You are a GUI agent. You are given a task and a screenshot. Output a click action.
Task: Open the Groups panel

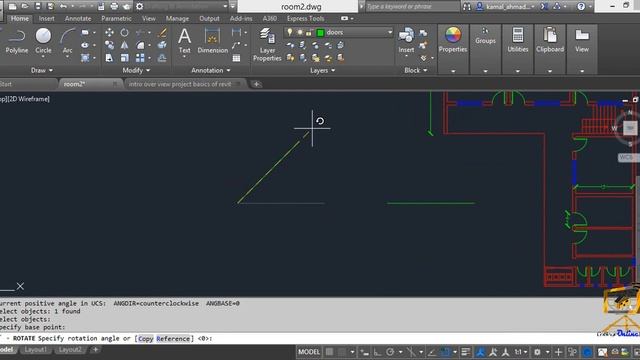485,36
